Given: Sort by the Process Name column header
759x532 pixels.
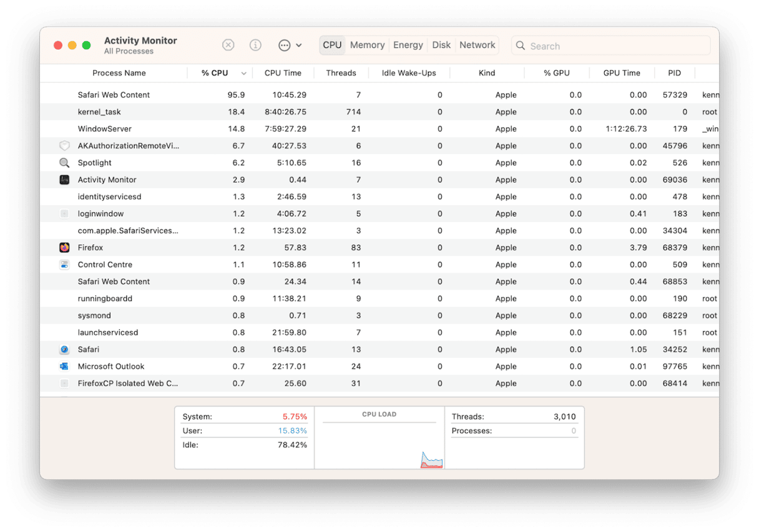Looking at the screenshot, I should [119, 73].
